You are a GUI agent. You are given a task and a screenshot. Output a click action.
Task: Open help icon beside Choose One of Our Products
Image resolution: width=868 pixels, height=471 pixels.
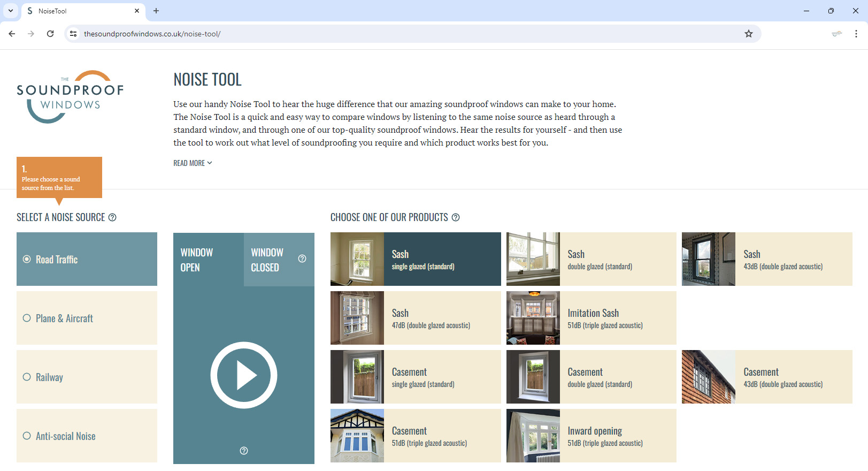[456, 217]
